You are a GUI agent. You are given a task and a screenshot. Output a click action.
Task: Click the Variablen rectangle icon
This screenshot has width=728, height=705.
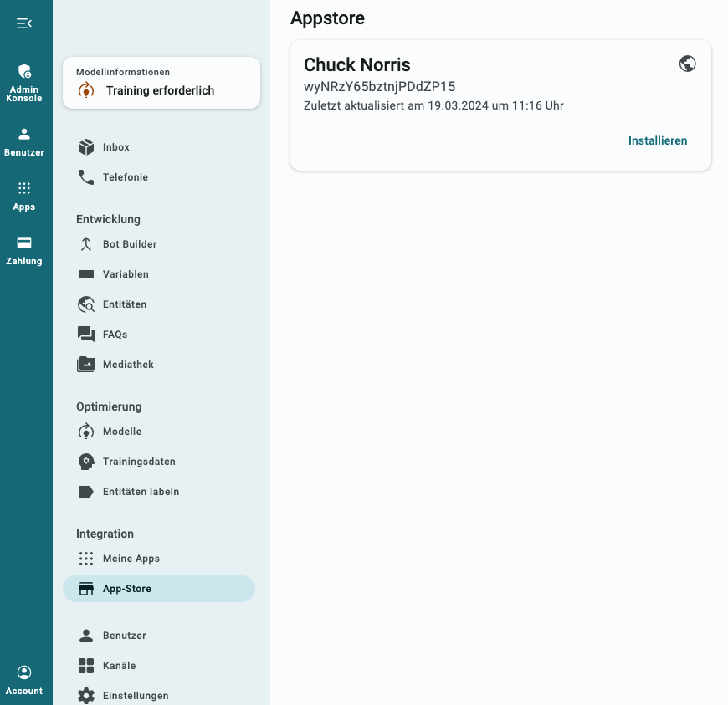point(86,274)
